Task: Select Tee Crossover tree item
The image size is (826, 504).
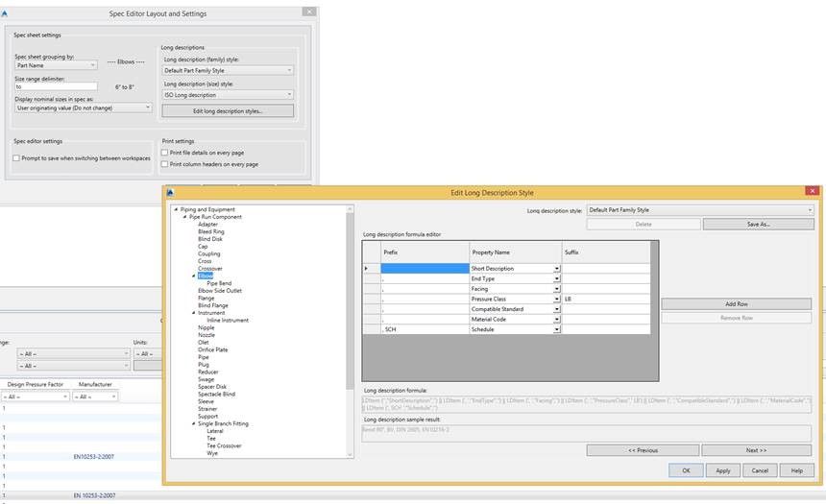Action: (x=224, y=445)
